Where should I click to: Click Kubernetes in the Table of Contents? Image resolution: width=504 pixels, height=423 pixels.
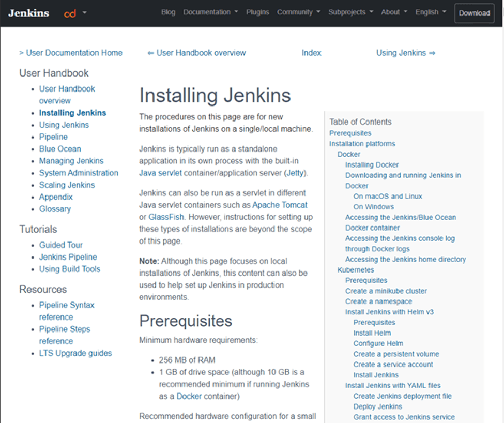[x=356, y=269]
